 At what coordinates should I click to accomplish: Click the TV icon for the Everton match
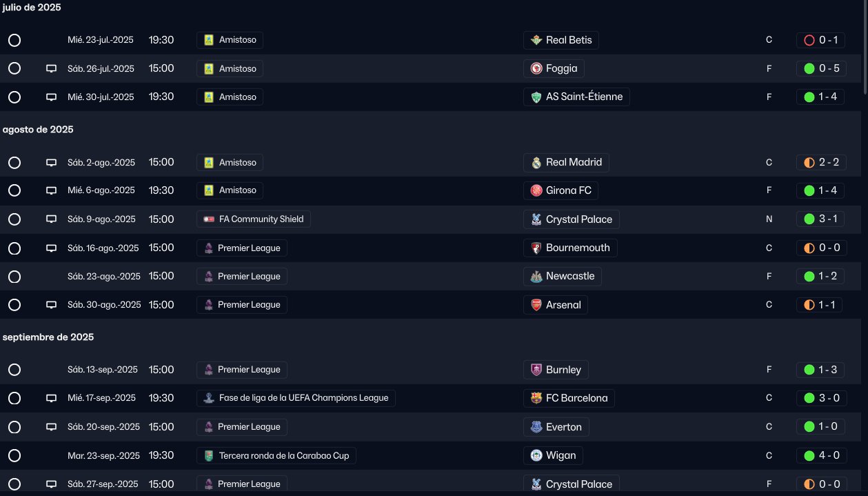(x=51, y=427)
